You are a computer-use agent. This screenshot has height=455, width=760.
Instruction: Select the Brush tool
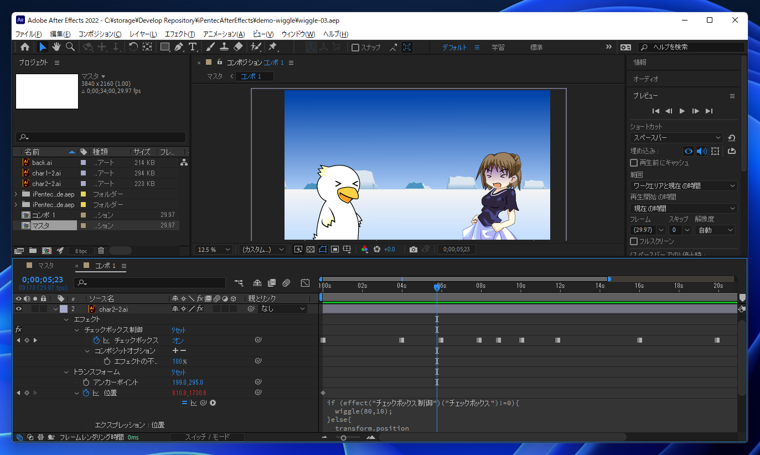coord(210,47)
